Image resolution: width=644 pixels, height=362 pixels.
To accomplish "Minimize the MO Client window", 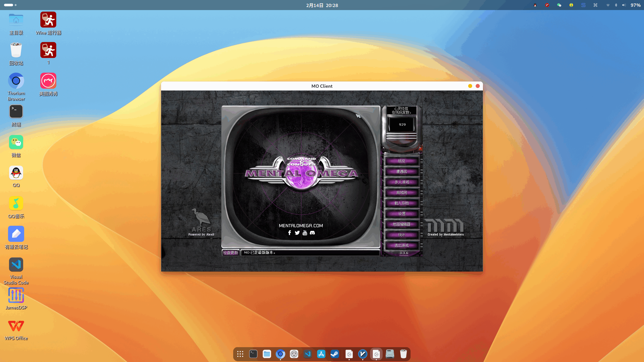I will tap(470, 86).
